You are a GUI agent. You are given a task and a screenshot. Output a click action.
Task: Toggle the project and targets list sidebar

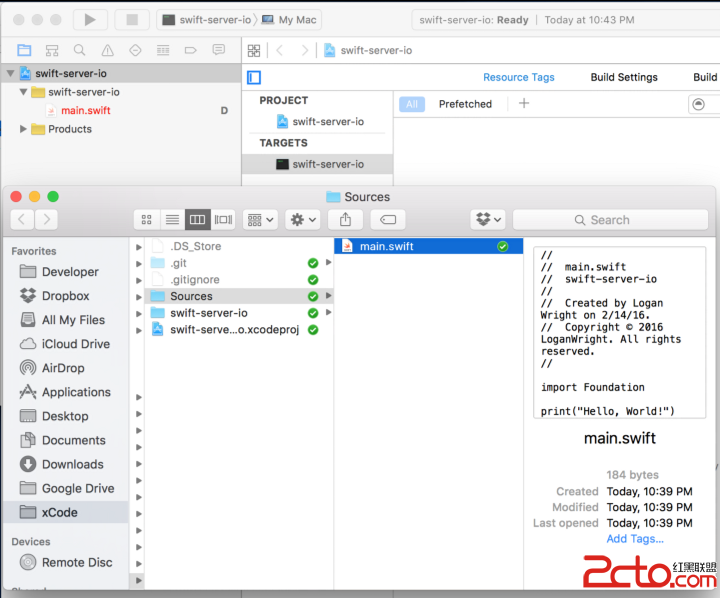[254, 77]
